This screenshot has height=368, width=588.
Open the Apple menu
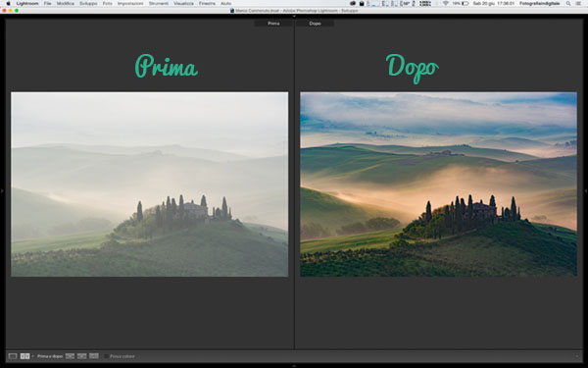[x=8, y=3]
